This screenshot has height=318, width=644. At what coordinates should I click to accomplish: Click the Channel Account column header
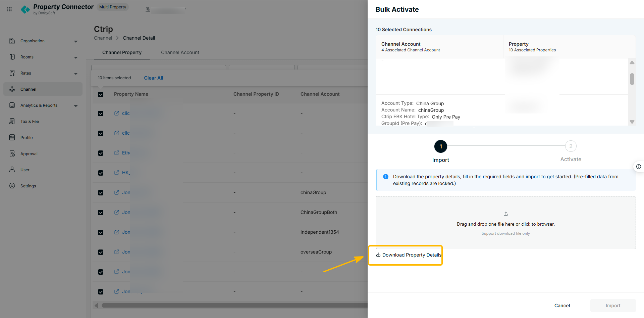320,94
